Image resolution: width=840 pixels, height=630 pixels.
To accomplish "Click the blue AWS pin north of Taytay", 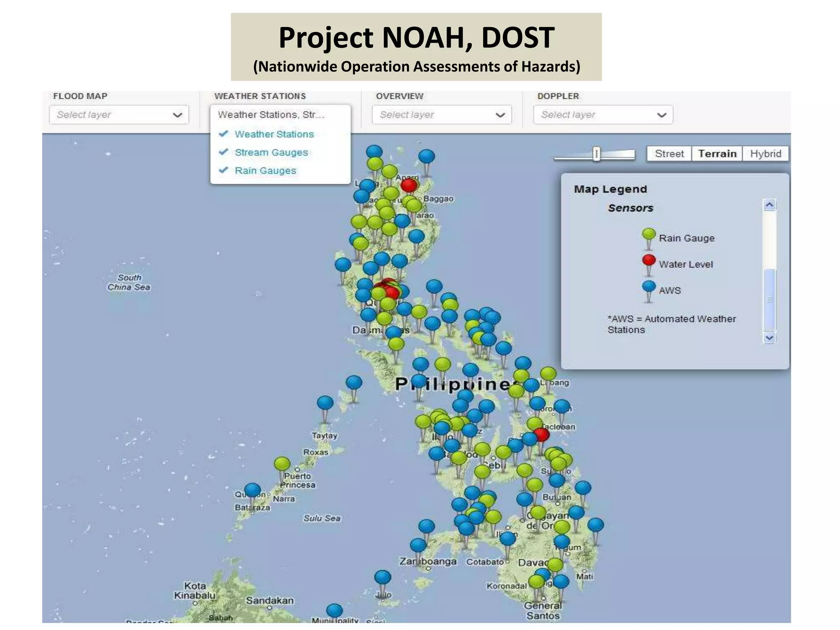I will [x=325, y=403].
